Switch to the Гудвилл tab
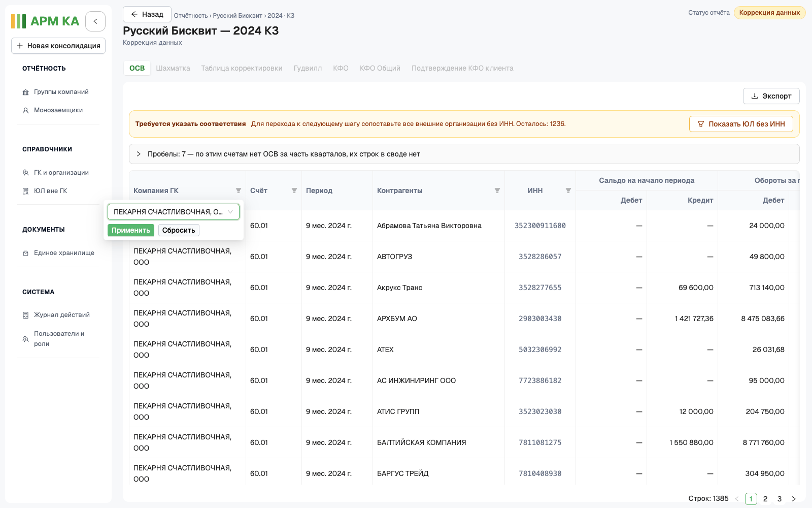Image resolution: width=812 pixels, height=508 pixels. click(x=308, y=68)
